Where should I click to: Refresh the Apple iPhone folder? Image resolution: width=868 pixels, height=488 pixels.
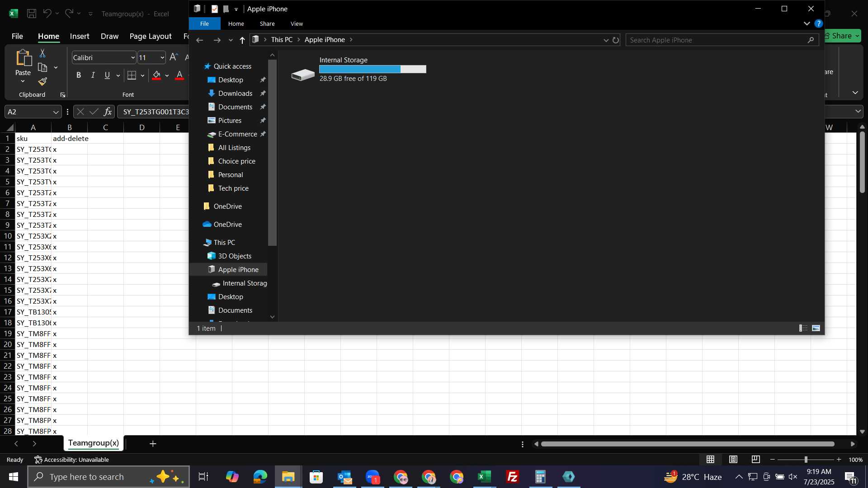click(616, 40)
